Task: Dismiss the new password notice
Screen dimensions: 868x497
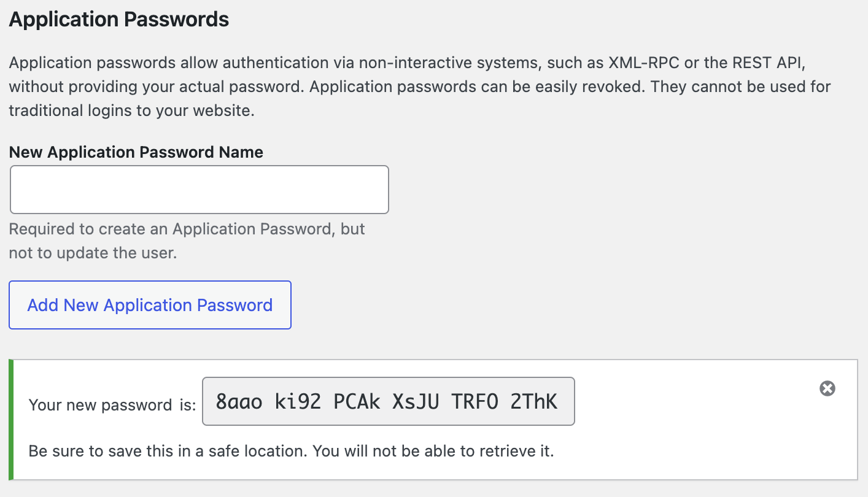Action: tap(827, 388)
